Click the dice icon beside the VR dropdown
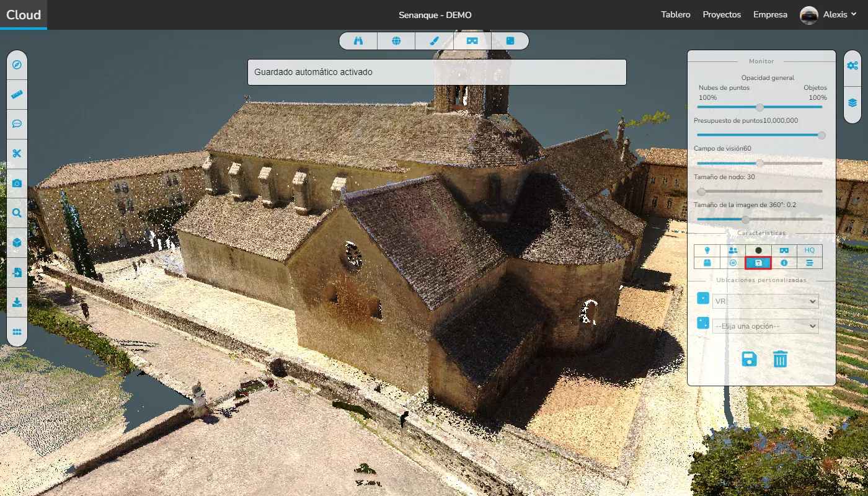The width and height of the screenshot is (868, 496). click(702, 299)
